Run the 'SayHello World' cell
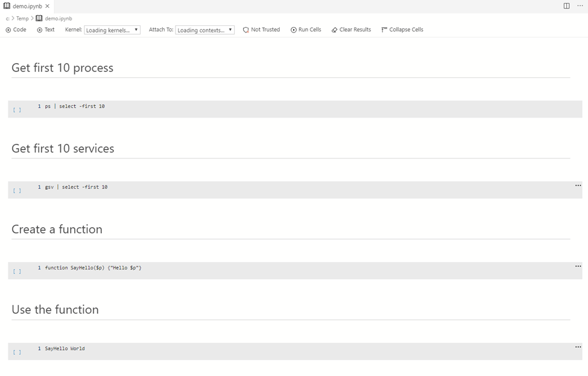This screenshot has width=588, height=376. coord(17,352)
